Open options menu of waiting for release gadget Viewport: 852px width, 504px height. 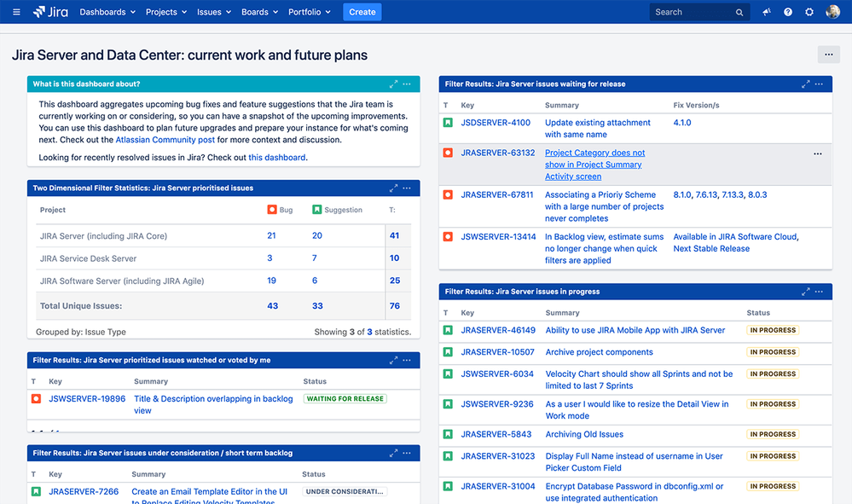tap(819, 84)
